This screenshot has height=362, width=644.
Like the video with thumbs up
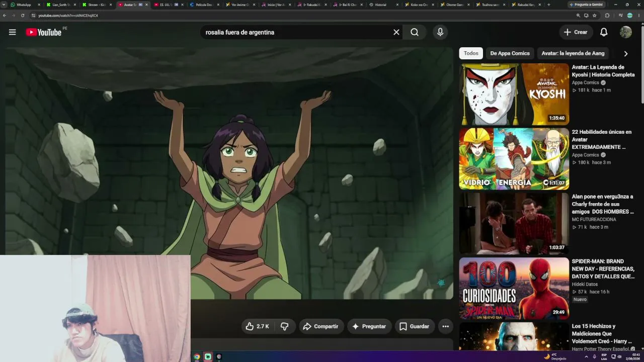[257, 326]
